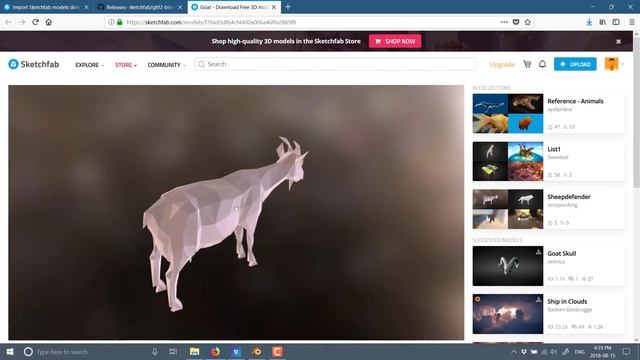
Task: Click the secure connection padlock
Action: (x=120, y=22)
